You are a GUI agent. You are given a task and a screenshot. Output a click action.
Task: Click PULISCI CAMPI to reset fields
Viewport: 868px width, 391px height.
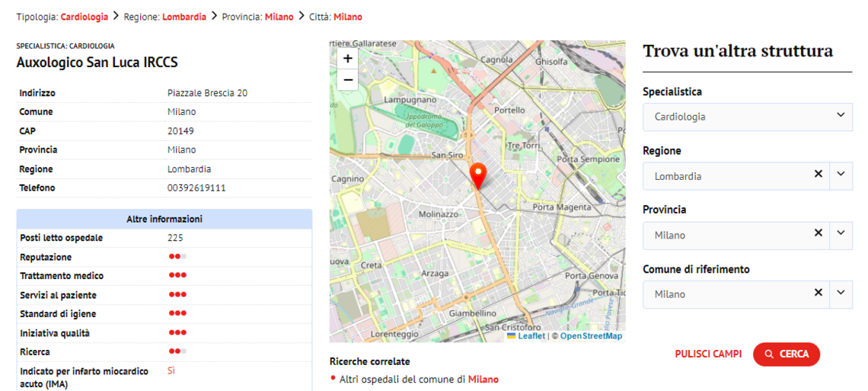tap(708, 354)
